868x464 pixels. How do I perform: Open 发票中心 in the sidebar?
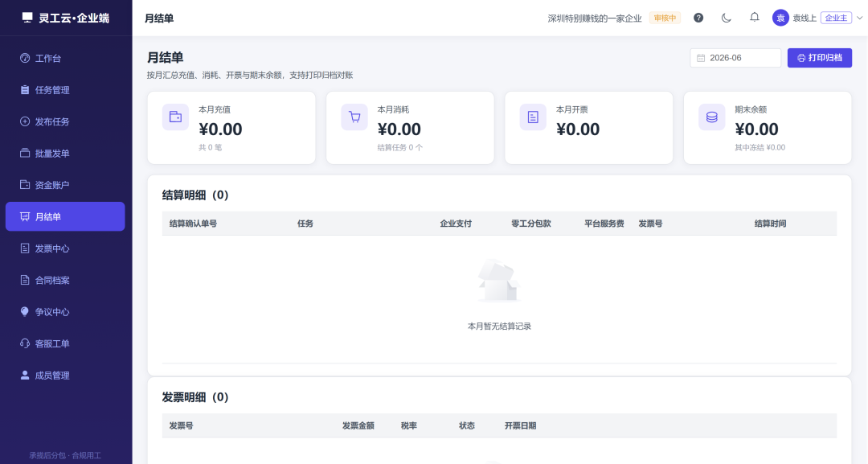pyautogui.click(x=65, y=248)
